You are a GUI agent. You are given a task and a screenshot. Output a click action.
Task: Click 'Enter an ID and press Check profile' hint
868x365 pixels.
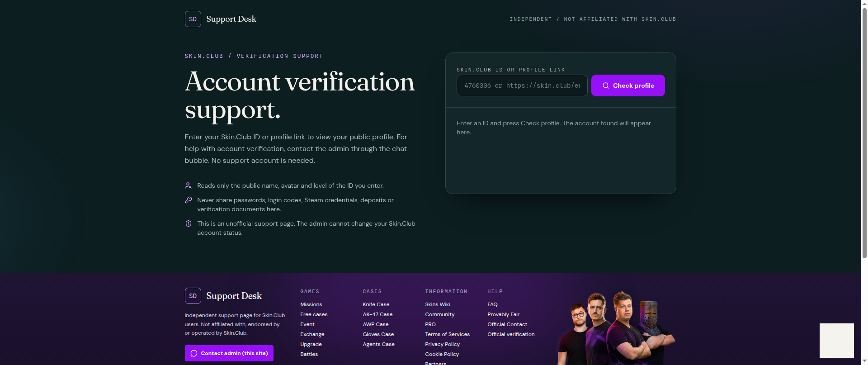pos(554,128)
